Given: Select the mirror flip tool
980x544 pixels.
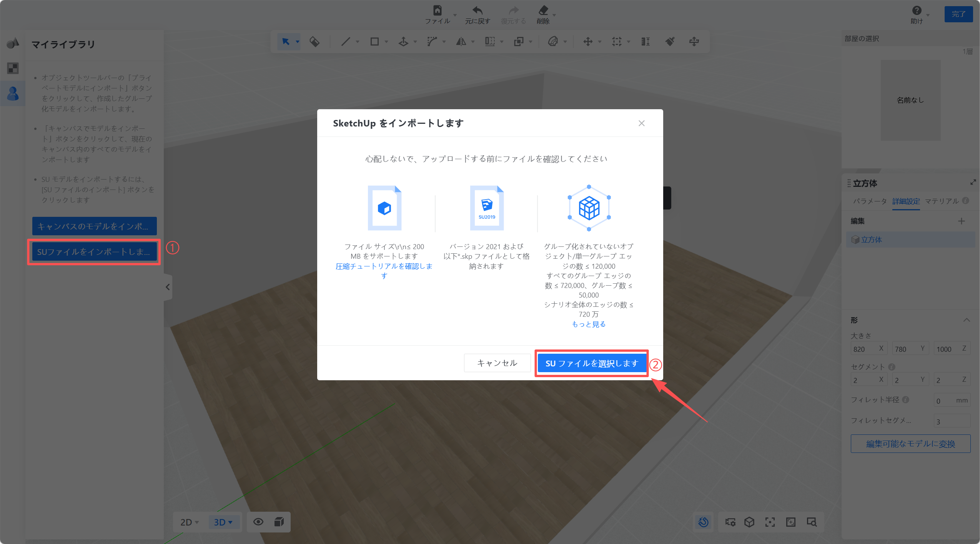Looking at the screenshot, I should 461,42.
